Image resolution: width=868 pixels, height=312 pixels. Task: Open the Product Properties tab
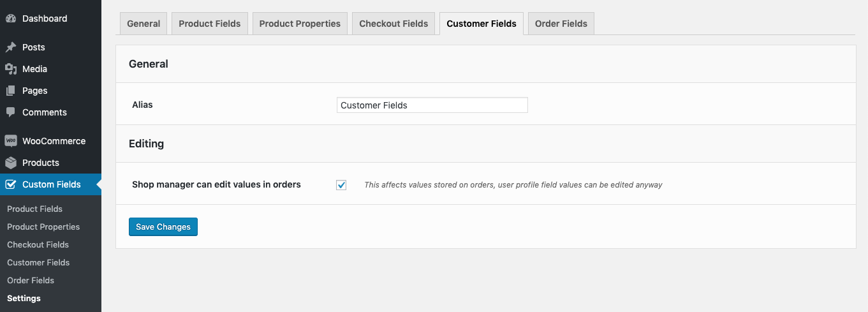(x=300, y=24)
